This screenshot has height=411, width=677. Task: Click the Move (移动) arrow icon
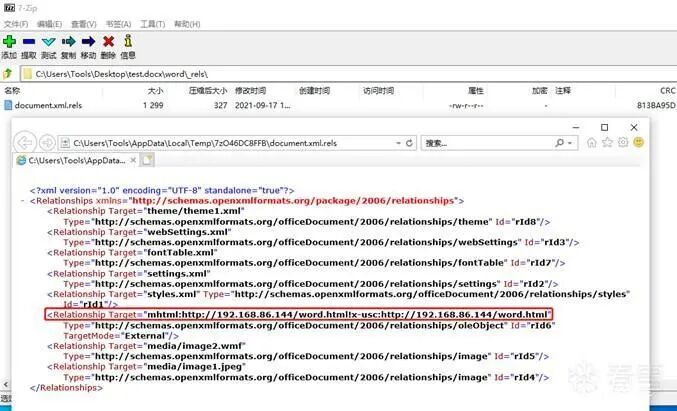pyautogui.click(x=89, y=41)
